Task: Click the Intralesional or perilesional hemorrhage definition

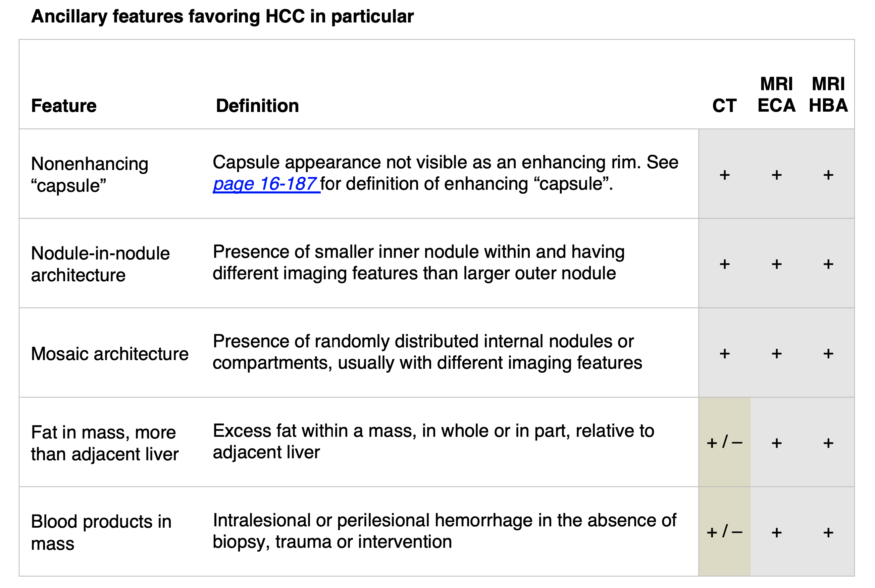Action: tap(445, 531)
